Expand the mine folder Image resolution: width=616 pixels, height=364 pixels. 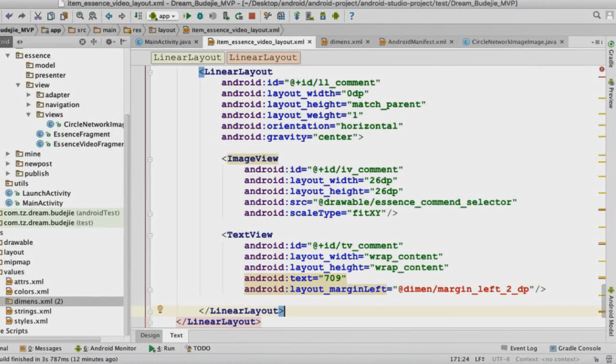8,154
